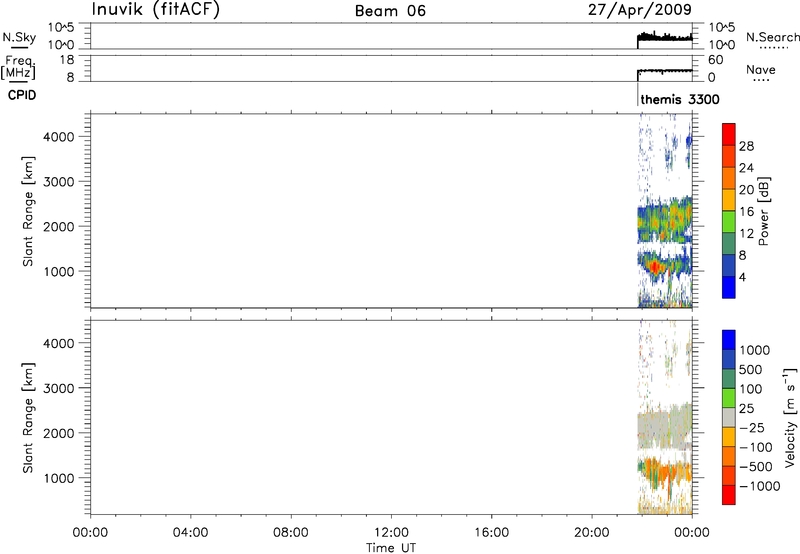Click the 16:00 time tick label
The image size is (800, 554).
pyautogui.click(x=491, y=533)
